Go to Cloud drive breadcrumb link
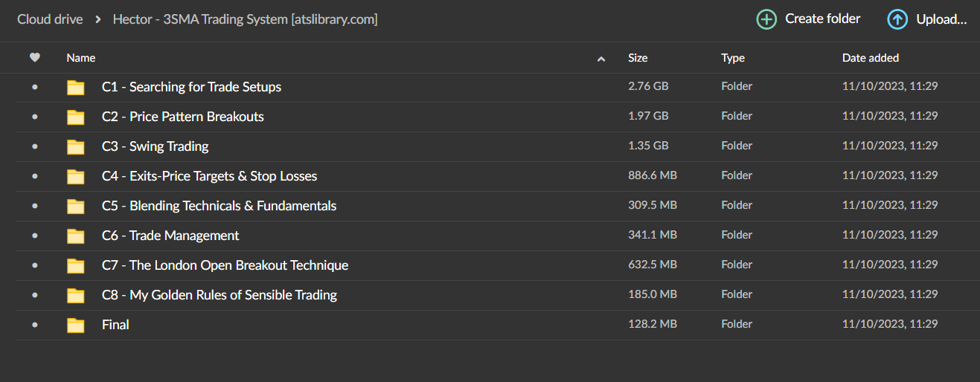The image size is (980, 382). 50,19
